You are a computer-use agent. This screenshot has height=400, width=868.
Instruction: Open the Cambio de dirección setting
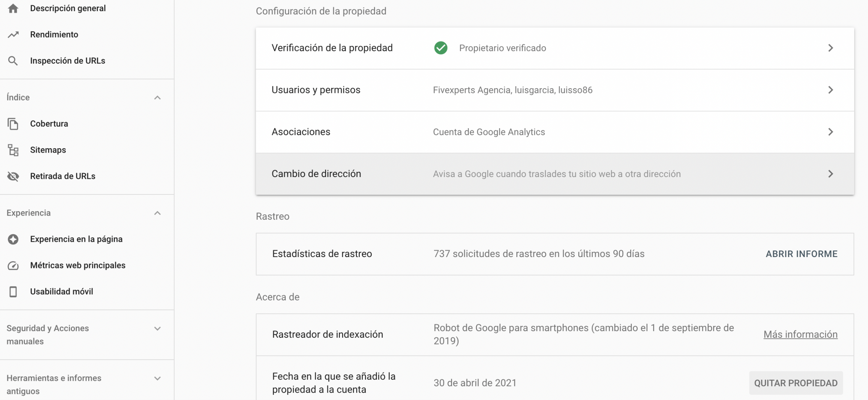pos(555,174)
